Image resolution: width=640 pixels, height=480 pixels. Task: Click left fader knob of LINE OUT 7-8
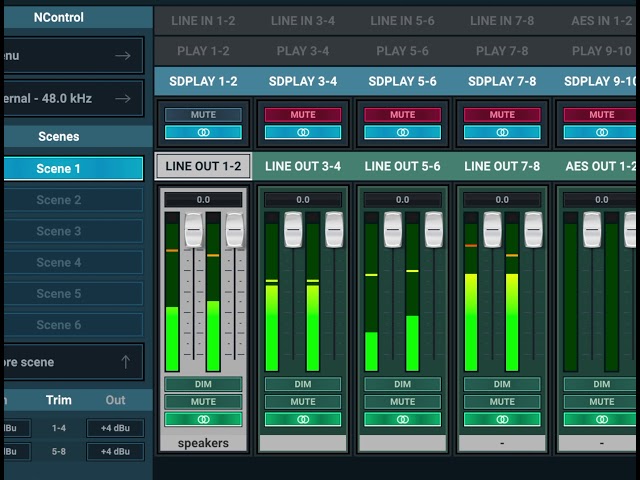(492, 230)
